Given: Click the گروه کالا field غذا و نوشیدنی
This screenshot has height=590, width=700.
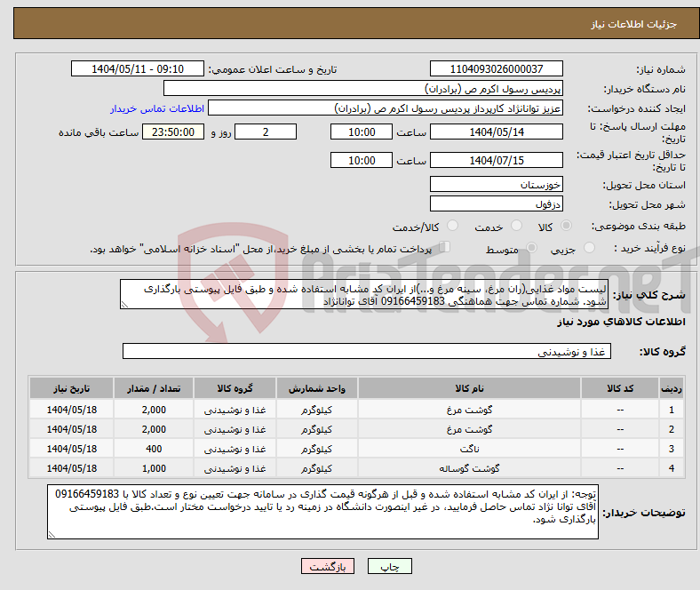Looking at the screenshot, I should [x=367, y=351].
